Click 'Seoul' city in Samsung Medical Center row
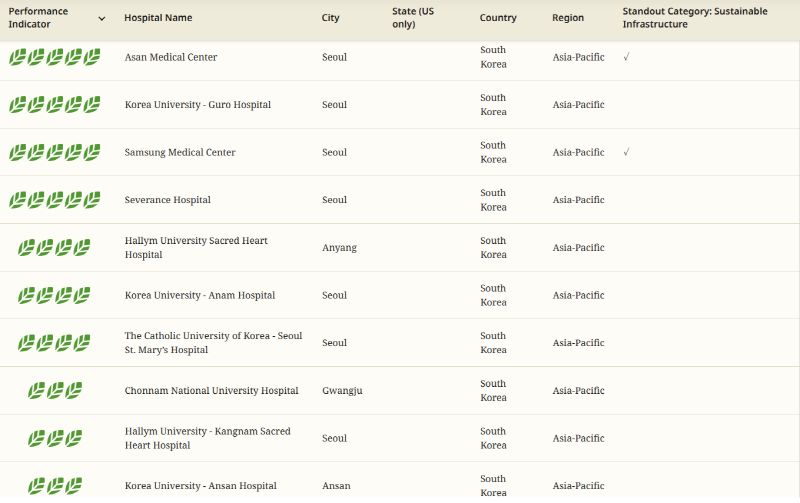Image resolution: width=800 pixels, height=503 pixels. pyautogui.click(x=334, y=152)
